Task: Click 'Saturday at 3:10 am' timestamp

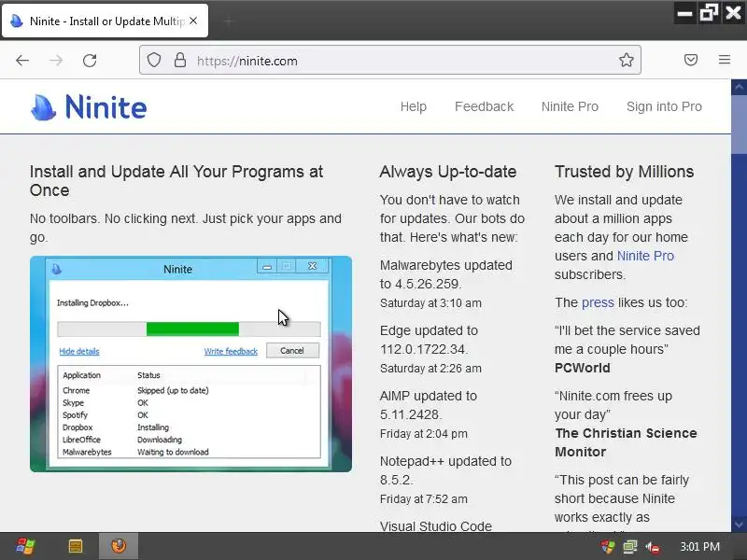Action: [430, 302]
